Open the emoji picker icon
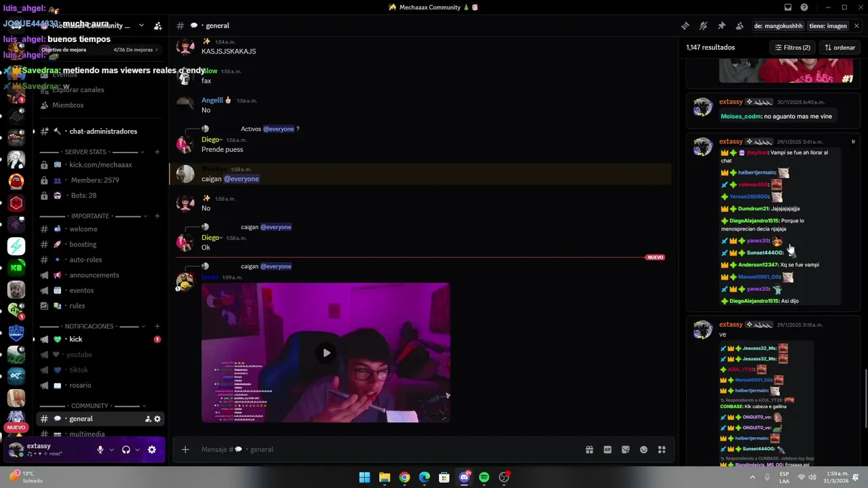 point(644,449)
